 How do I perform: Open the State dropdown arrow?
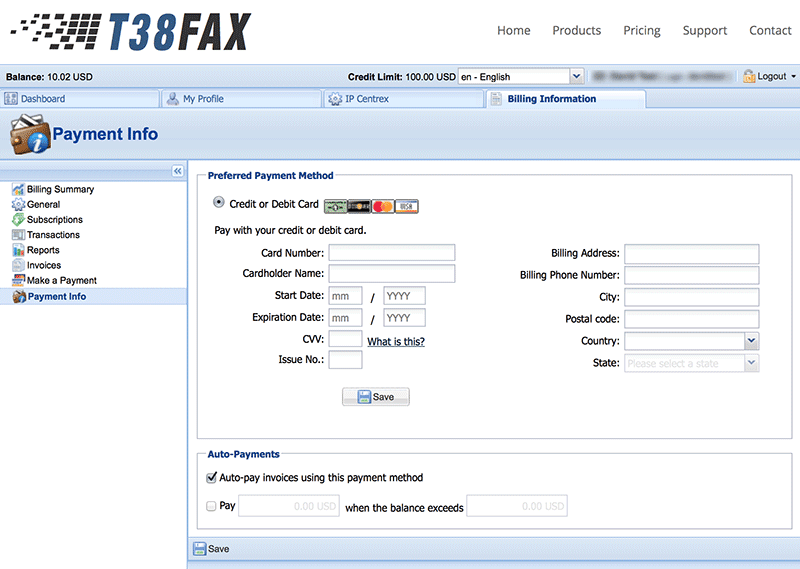751,363
